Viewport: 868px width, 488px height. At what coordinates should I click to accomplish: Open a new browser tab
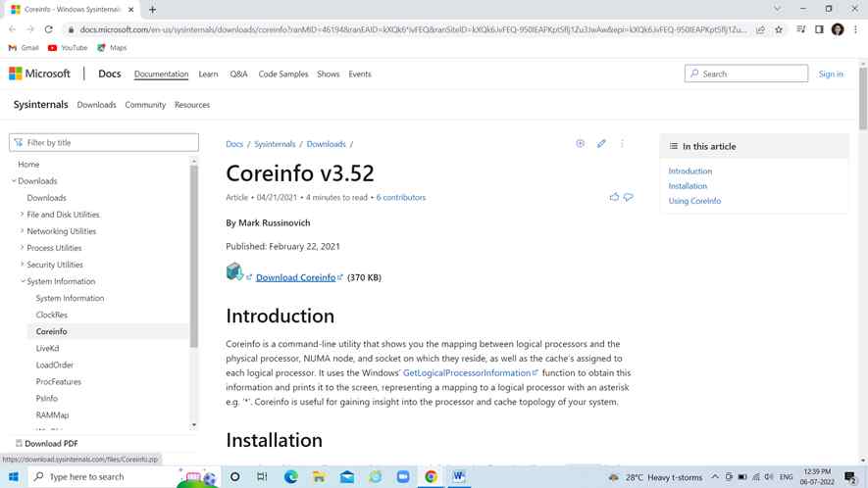click(x=152, y=10)
